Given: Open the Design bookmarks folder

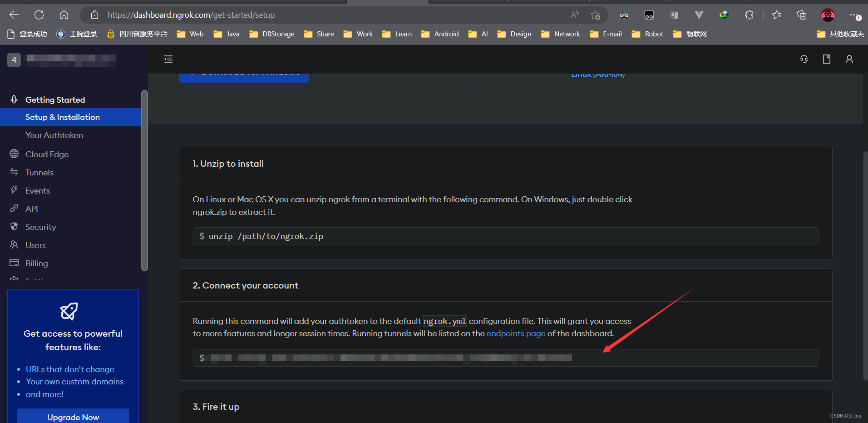Looking at the screenshot, I should point(514,34).
